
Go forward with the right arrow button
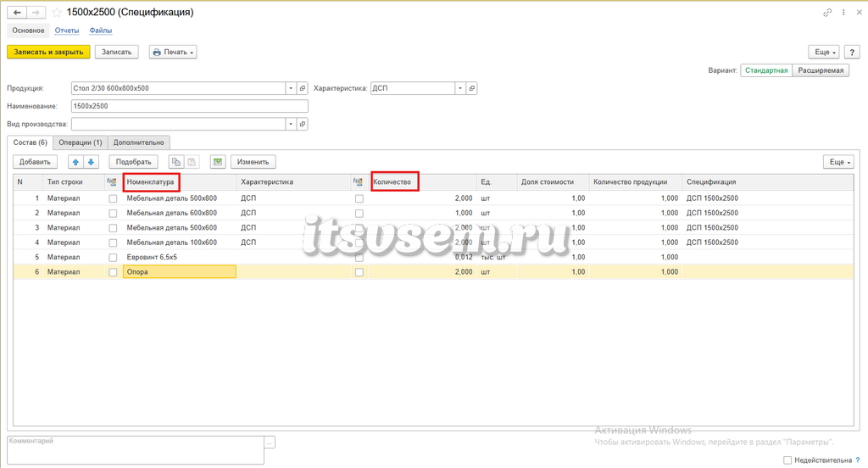point(36,12)
